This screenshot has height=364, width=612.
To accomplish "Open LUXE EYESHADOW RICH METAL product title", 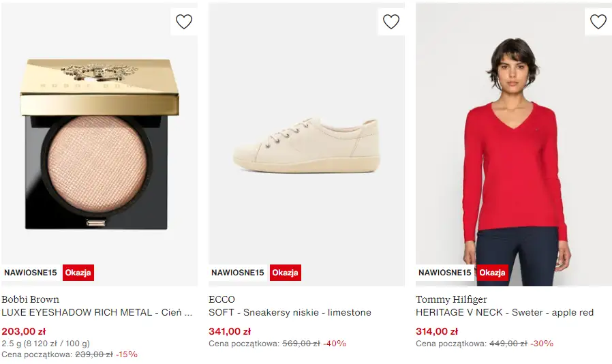I will pyautogui.click(x=97, y=312).
